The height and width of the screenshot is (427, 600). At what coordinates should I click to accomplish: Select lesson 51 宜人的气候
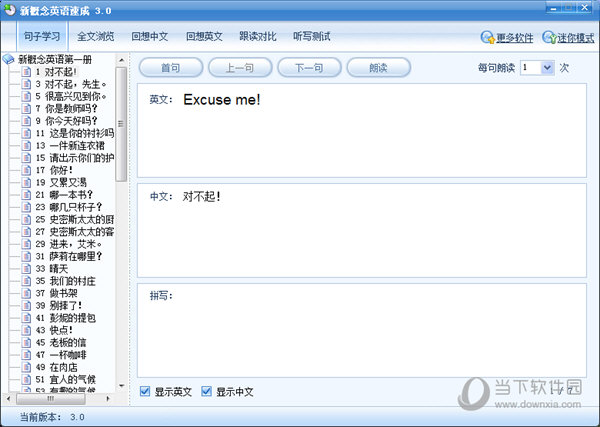[65, 379]
